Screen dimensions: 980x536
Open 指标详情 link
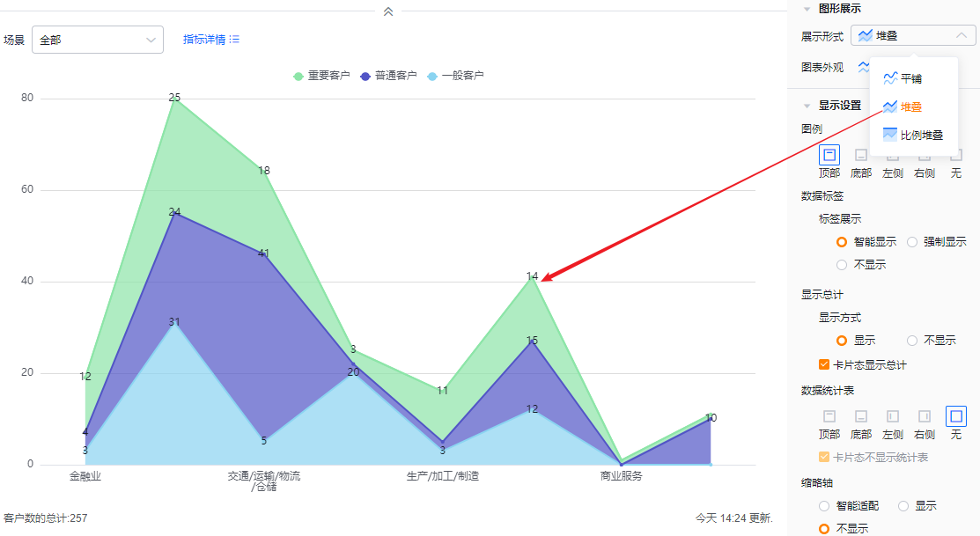211,40
